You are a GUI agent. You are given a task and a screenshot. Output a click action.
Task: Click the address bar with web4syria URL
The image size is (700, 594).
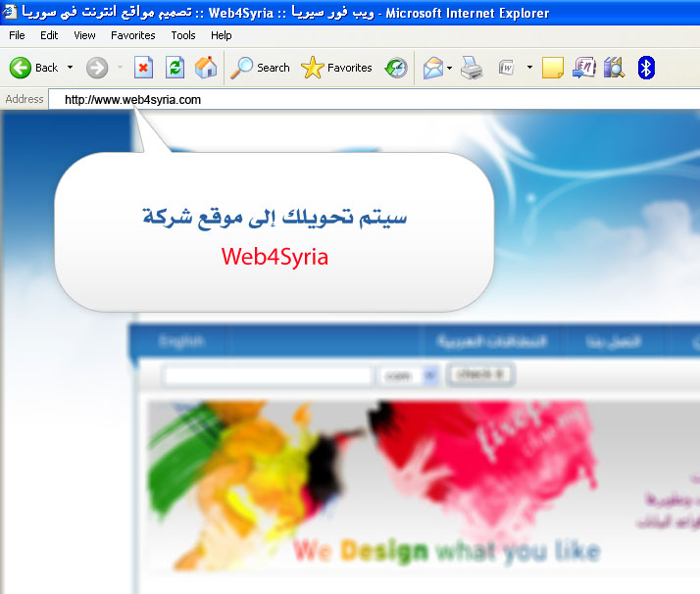(x=375, y=99)
